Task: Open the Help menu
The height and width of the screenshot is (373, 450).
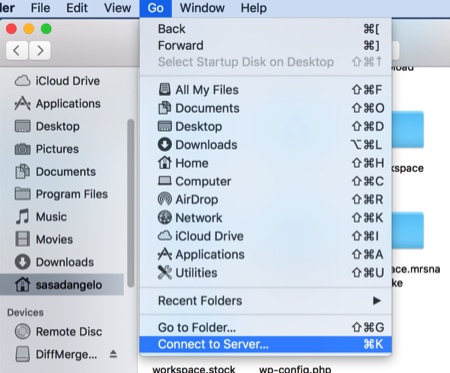Action: 254,8
